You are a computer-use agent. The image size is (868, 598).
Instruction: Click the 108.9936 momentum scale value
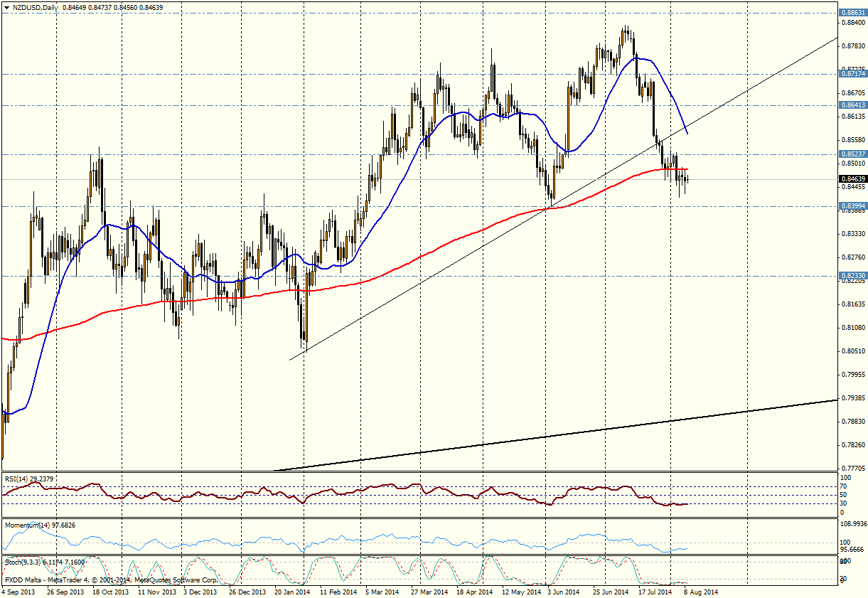tap(852, 523)
